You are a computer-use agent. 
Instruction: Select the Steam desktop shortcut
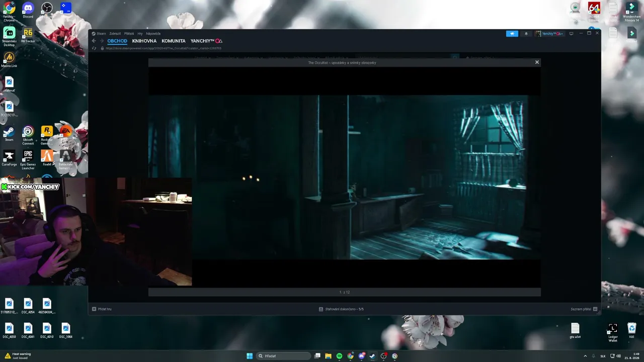click(9, 134)
